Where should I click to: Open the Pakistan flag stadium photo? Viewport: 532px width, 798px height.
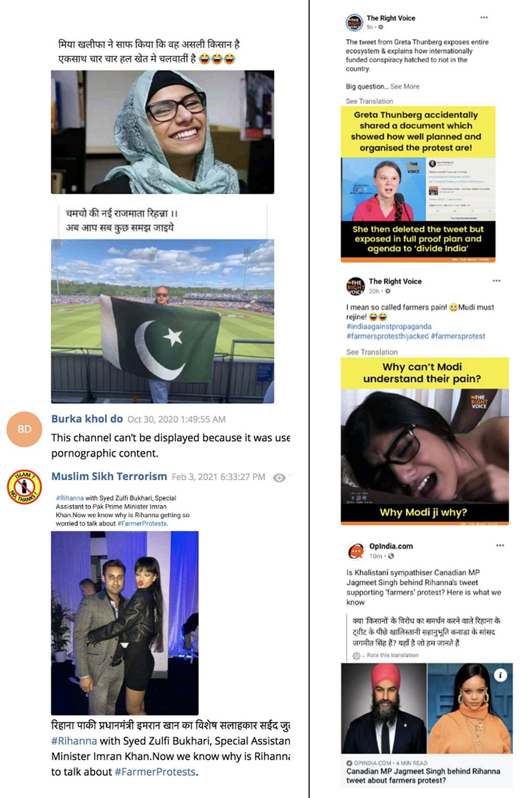coord(162,321)
